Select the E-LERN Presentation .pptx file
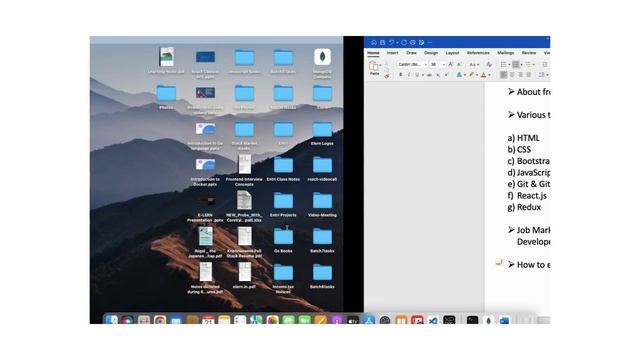The image size is (640, 360). (205, 200)
